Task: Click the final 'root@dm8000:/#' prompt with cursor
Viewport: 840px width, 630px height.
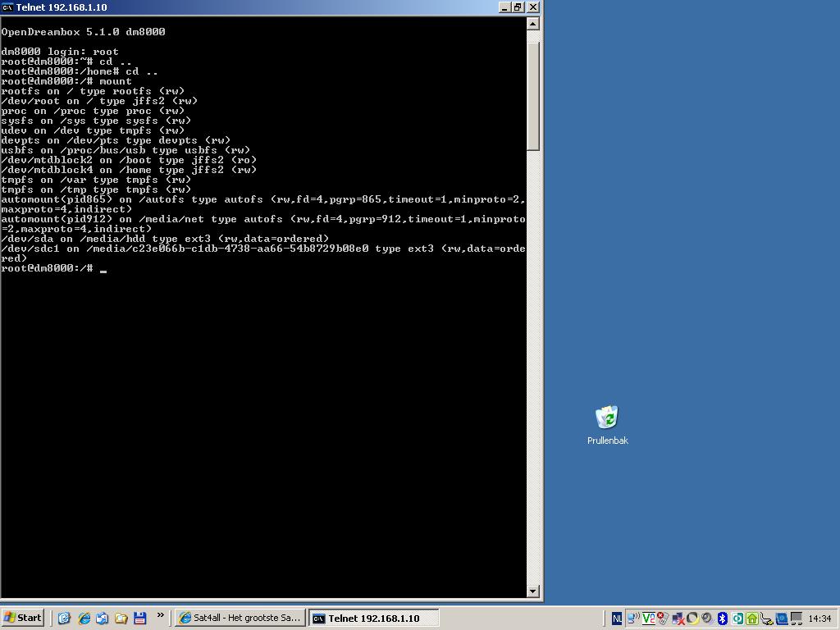Action: coord(53,268)
